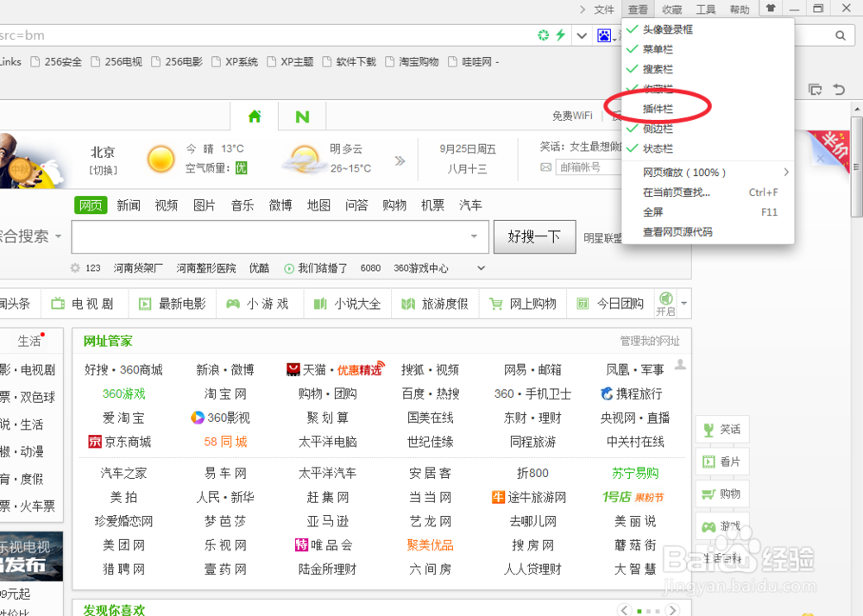Click the green home icon
The width and height of the screenshot is (863, 616).
(x=254, y=115)
